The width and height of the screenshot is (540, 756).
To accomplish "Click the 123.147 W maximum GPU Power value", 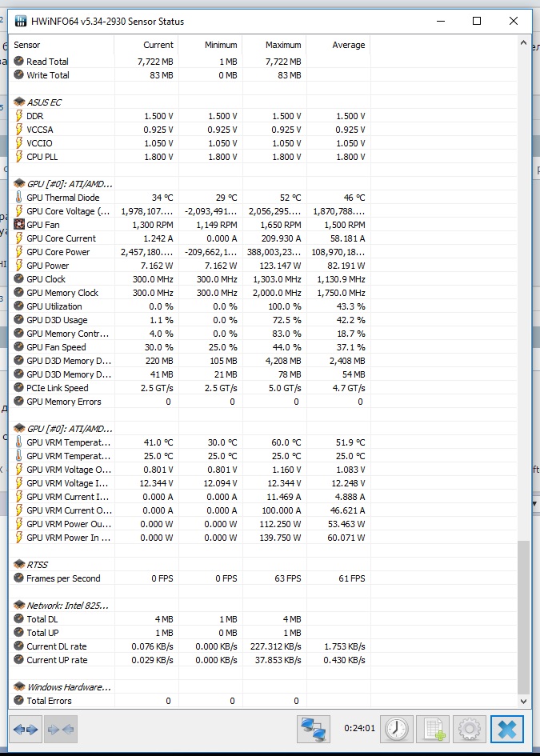I will tap(280, 266).
